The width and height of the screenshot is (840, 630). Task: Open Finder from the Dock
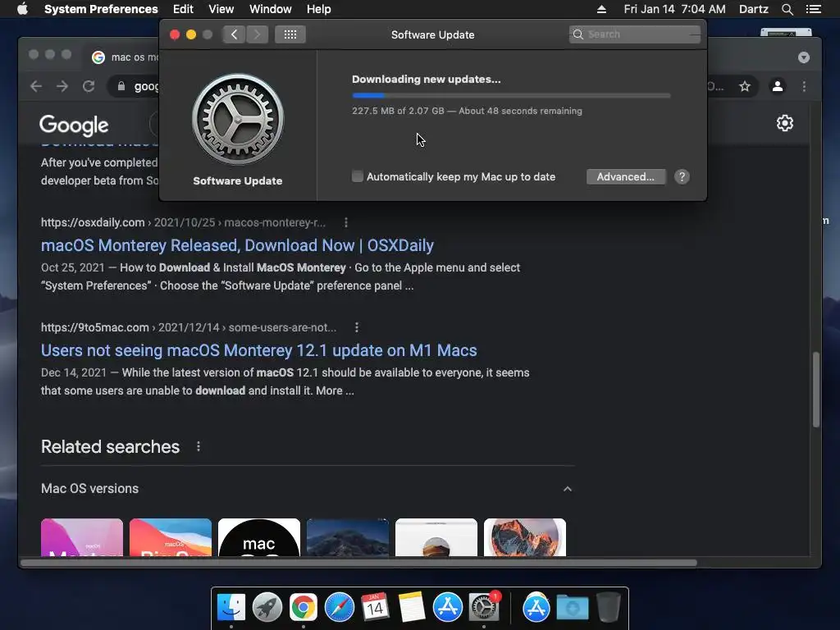231,608
